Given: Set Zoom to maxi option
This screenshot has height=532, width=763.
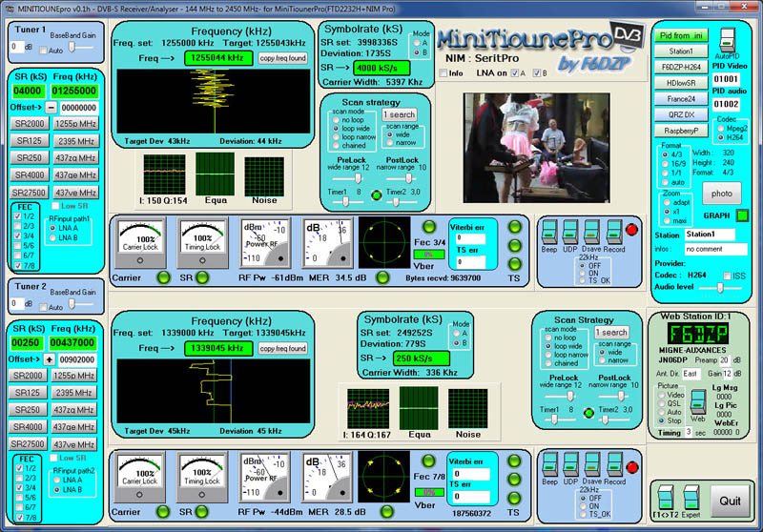Looking at the screenshot, I should click(x=667, y=221).
